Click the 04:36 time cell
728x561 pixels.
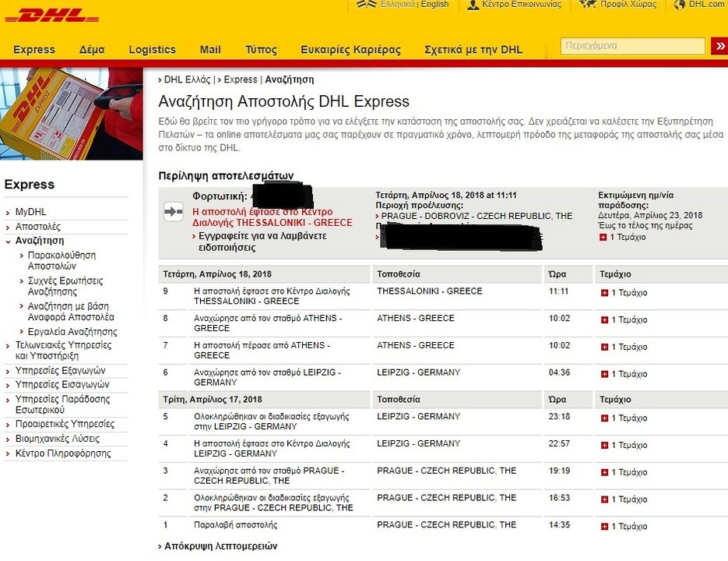[559, 372]
